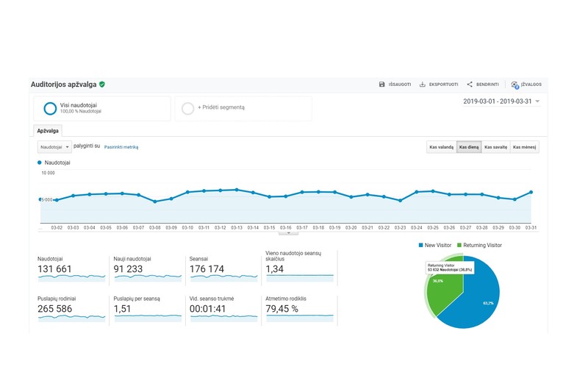Open the date range 2019-03-01 - 2019-03-31 dropdown
588x392 pixels.
tap(501, 101)
